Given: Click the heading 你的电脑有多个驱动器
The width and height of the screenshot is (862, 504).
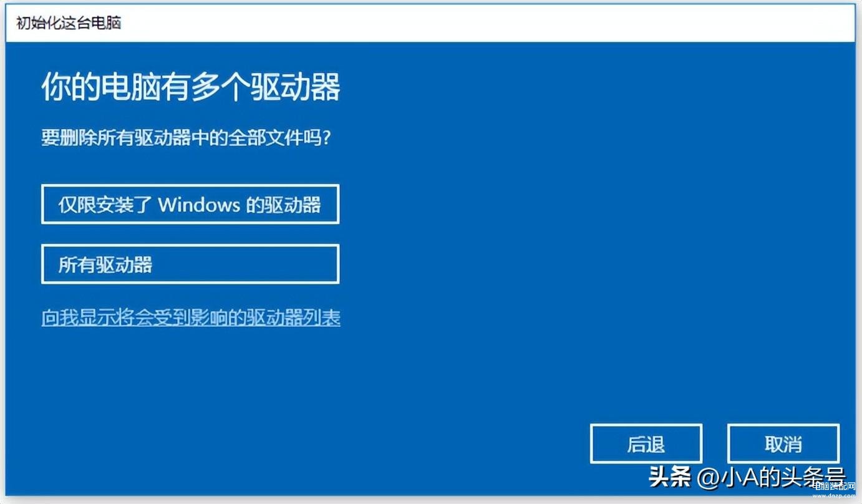Looking at the screenshot, I should click(191, 87).
